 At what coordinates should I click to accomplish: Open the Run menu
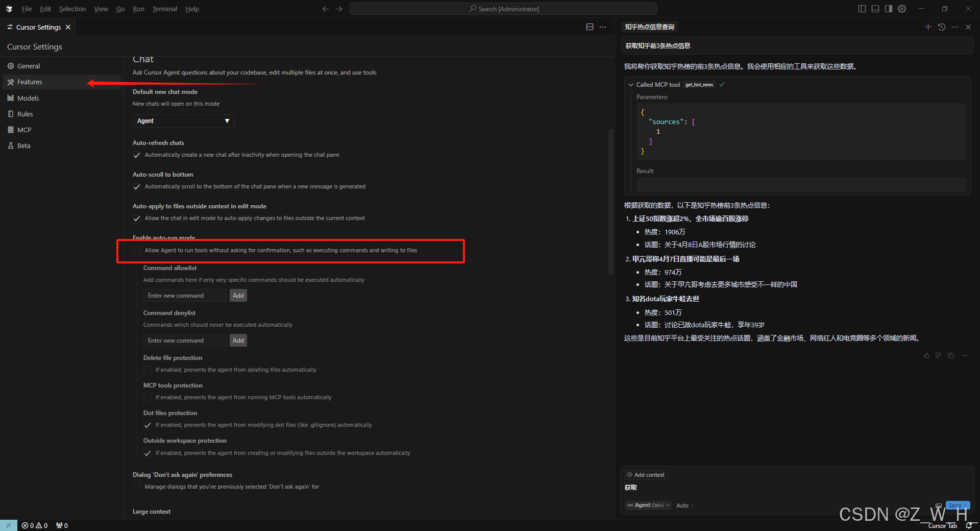coord(138,9)
